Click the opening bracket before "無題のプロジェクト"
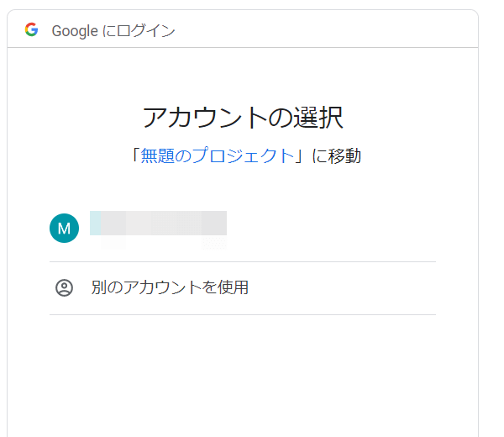The height and width of the screenshot is (437, 504). [134, 155]
